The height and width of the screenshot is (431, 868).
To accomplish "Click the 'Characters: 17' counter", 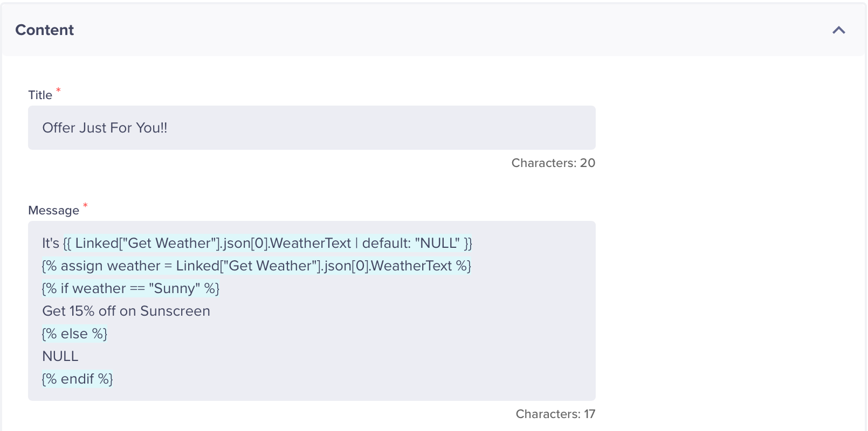I will [555, 414].
